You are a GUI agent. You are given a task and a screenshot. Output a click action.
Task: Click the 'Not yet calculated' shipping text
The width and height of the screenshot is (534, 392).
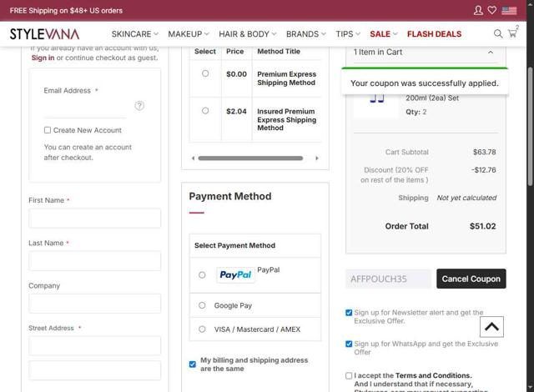[466, 198]
